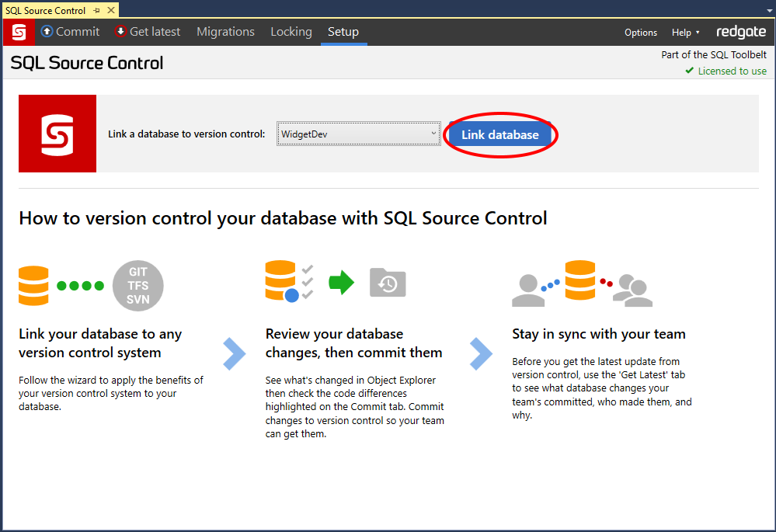Switch to the Migrations tab

[x=225, y=32]
